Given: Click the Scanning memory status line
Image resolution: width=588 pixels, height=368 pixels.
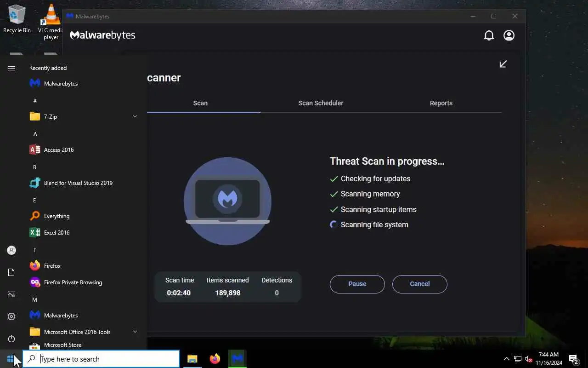Looking at the screenshot, I should pos(365,194).
